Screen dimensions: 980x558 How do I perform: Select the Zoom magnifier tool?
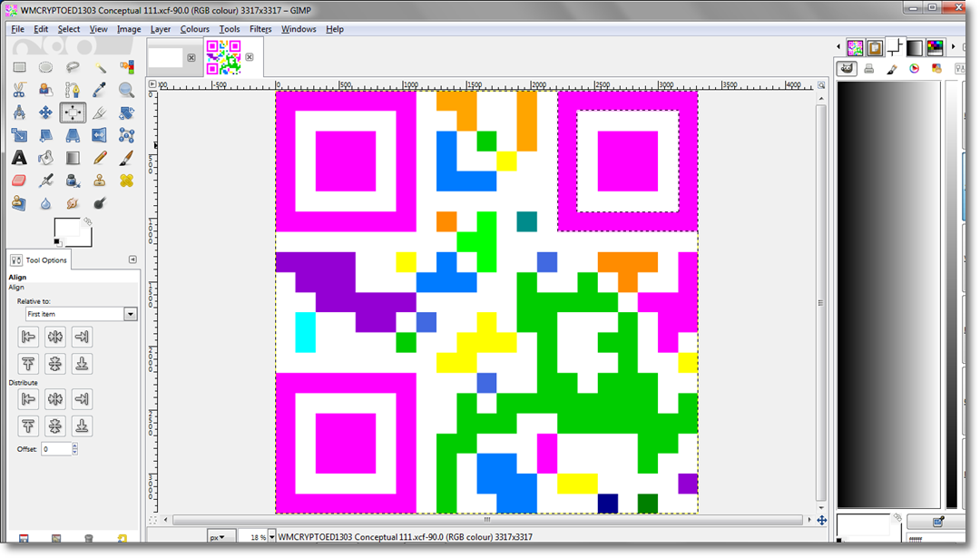coord(126,90)
